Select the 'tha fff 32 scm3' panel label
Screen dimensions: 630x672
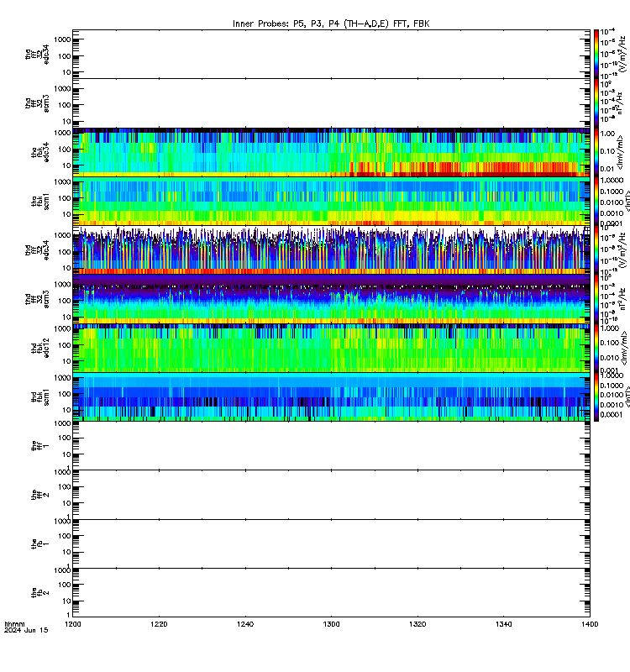point(37,103)
